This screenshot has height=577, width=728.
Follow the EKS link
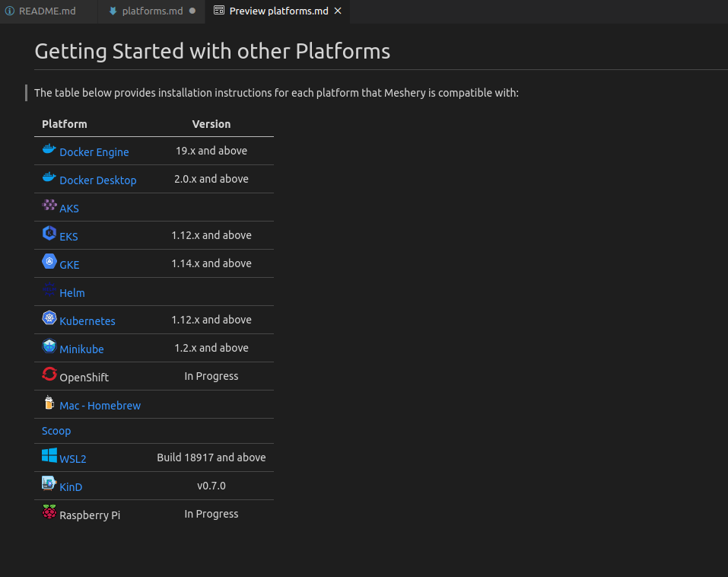tap(68, 237)
